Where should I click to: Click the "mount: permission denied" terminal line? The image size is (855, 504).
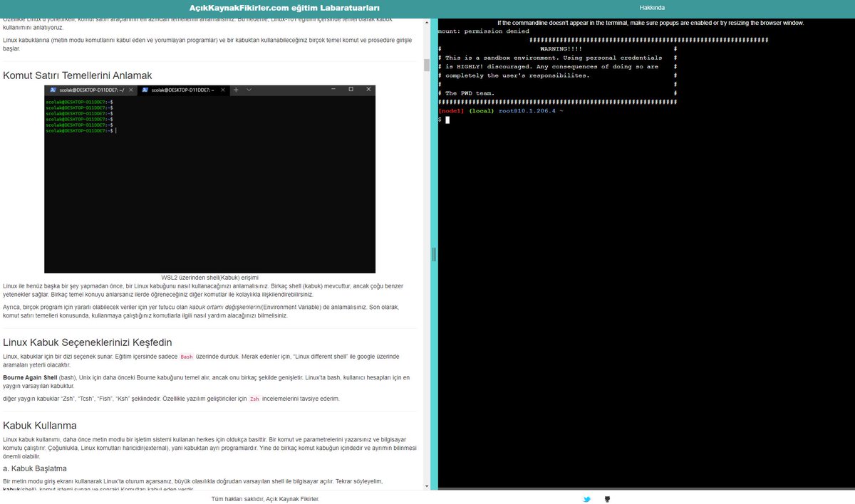pyautogui.click(x=484, y=31)
